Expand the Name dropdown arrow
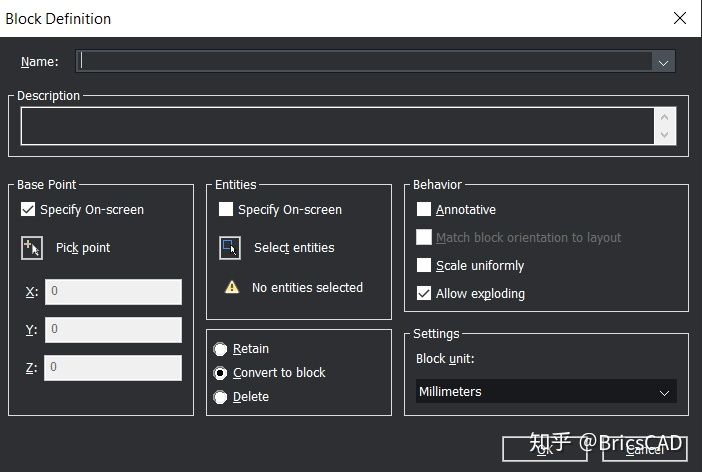 pyautogui.click(x=663, y=62)
